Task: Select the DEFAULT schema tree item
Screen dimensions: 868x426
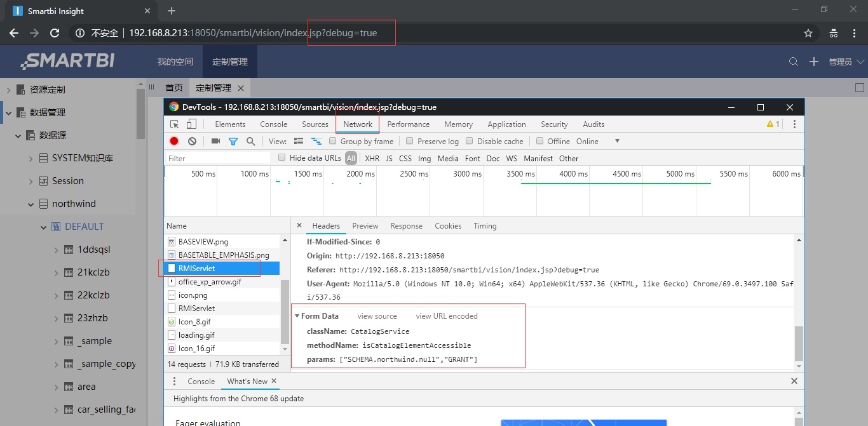Action: point(85,227)
